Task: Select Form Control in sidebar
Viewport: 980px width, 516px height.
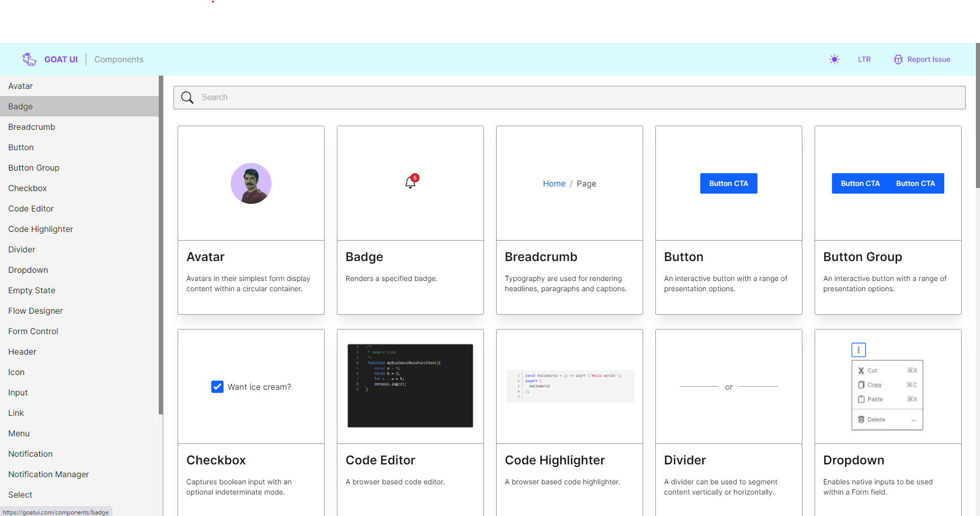Action: (79, 331)
